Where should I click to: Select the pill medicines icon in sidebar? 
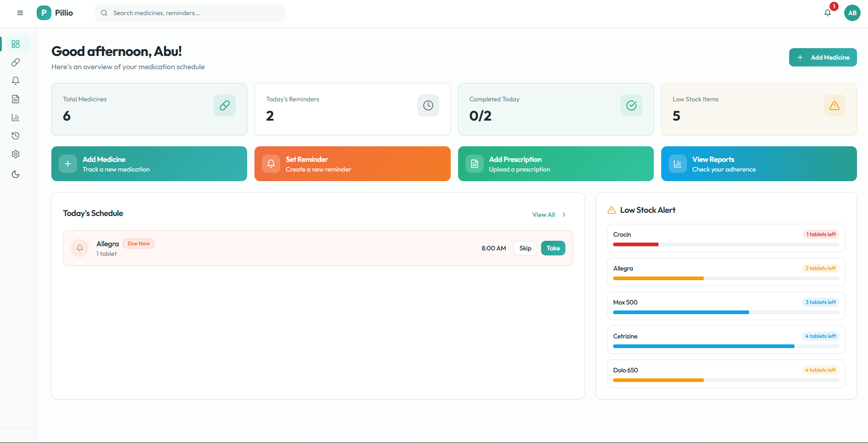[x=16, y=62]
